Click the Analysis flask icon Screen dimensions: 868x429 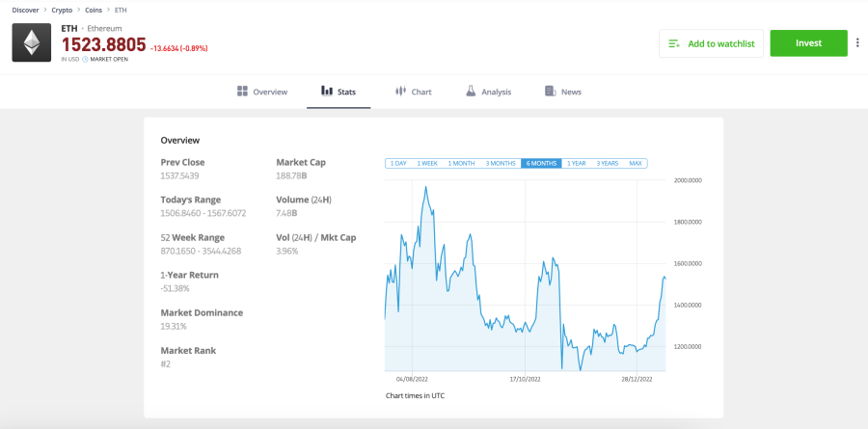pos(471,92)
